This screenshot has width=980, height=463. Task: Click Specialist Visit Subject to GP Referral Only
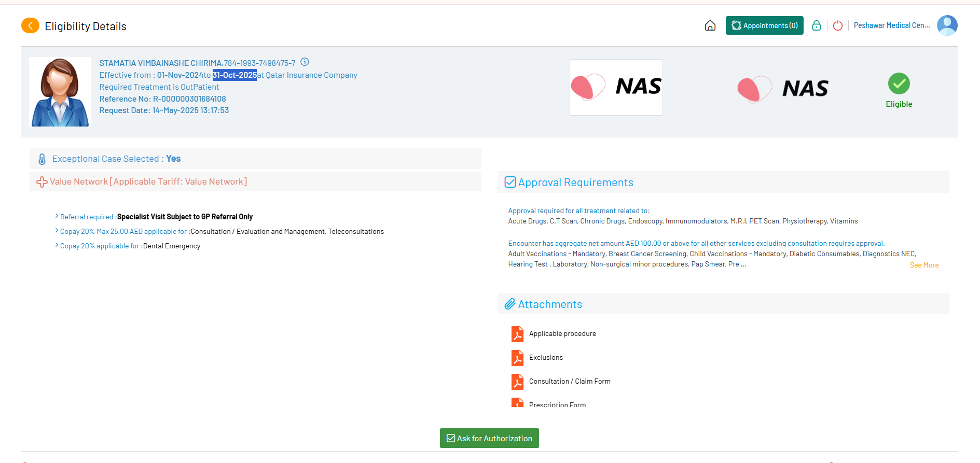[185, 217]
